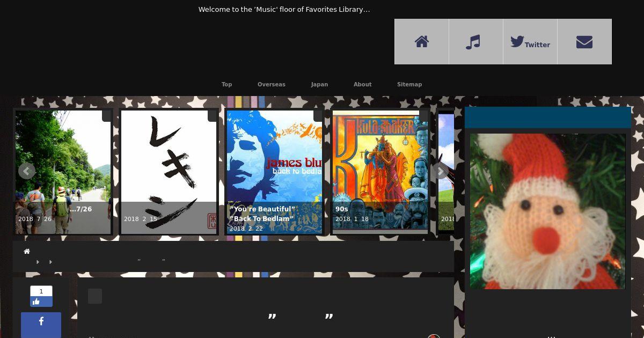Click the date "2018 2 22"
Screen dimensions: 644x338
[246, 229]
